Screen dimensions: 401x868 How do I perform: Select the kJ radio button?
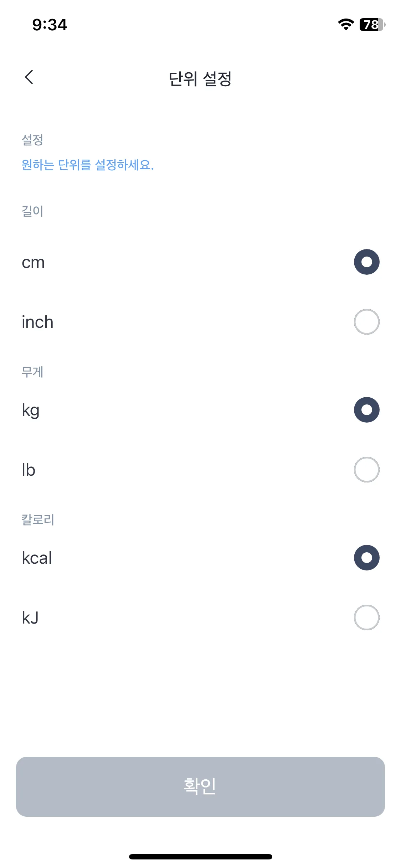(366, 618)
